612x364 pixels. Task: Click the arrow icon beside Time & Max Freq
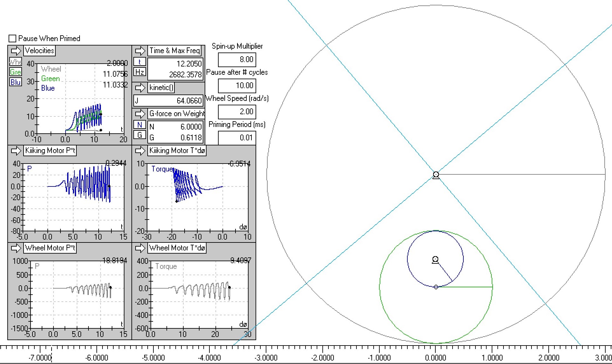140,51
